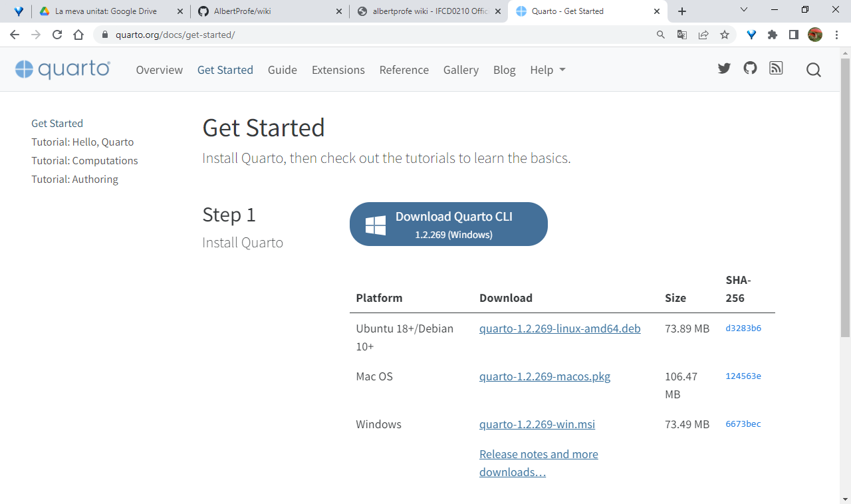The width and height of the screenshot is (851, 504).
Task: Click the RSS feed icon
Action: click(776, 68)
